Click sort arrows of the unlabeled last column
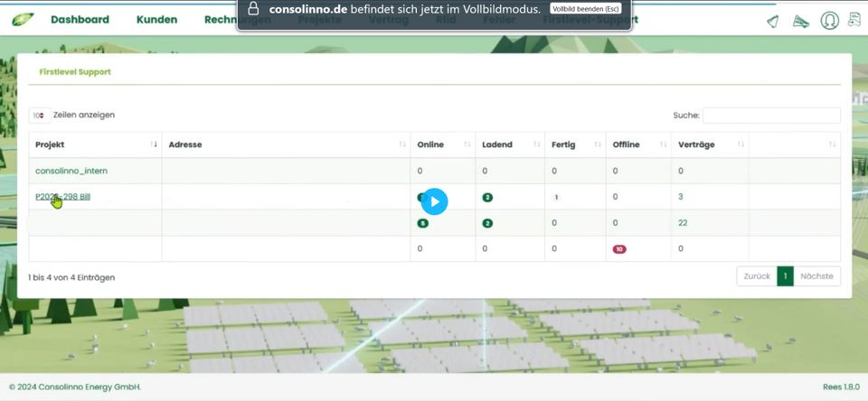868x401 pixels. coord(833,145)
